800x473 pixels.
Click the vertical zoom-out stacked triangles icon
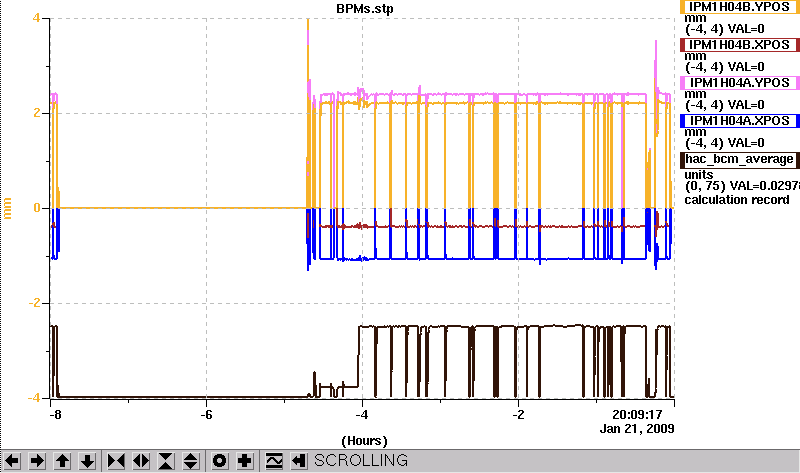click(x=190, y=461)
